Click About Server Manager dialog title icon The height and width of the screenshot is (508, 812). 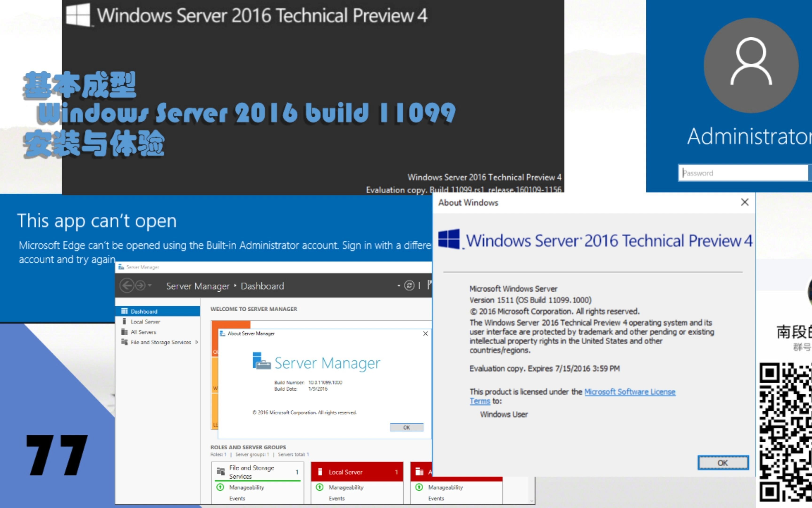(222, 333)
